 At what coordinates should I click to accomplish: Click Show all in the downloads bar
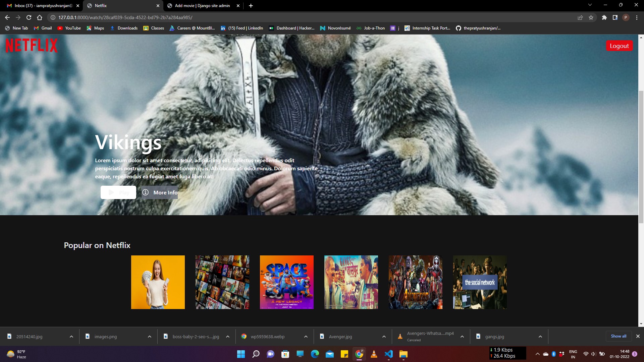(618, 336)
